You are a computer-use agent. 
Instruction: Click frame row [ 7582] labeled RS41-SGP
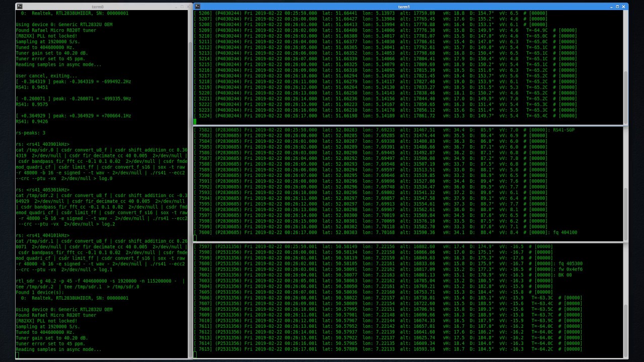tap(384, 130)
